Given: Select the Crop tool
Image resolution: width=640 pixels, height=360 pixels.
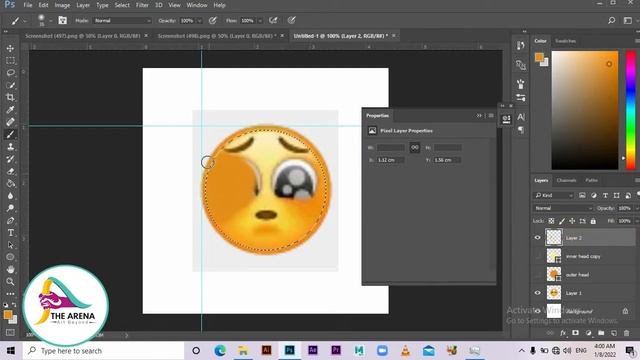Looking at the screenshot, I should pyautogui.click(x=10, y=97).
